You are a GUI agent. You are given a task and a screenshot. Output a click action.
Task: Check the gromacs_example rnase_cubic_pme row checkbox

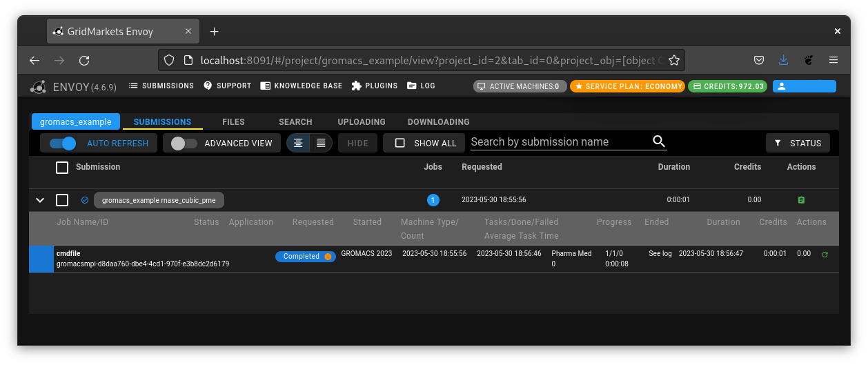(x=62, y=200)
